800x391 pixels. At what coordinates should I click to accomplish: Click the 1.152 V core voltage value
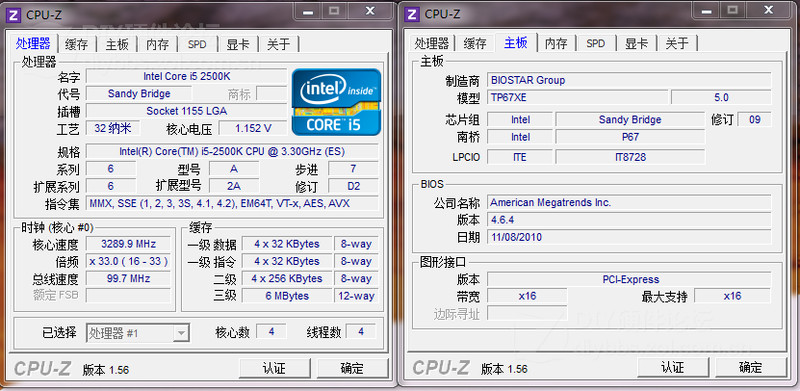click(x=253, y=128)
